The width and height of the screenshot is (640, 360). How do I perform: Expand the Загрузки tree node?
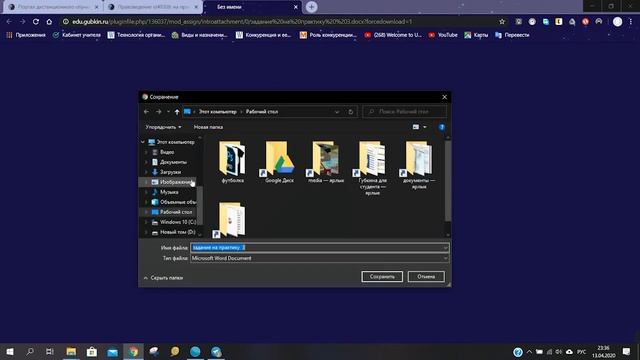tap(146, 172)
